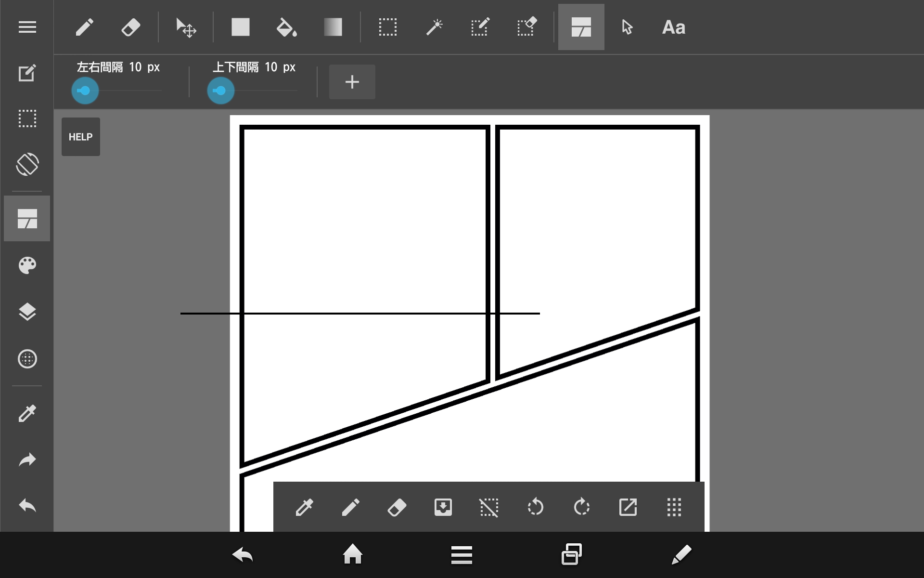This screenshot has height=578, width=924.
Task: Select the Eraser tool in top toolbar
Action: [x=130, y=27]
